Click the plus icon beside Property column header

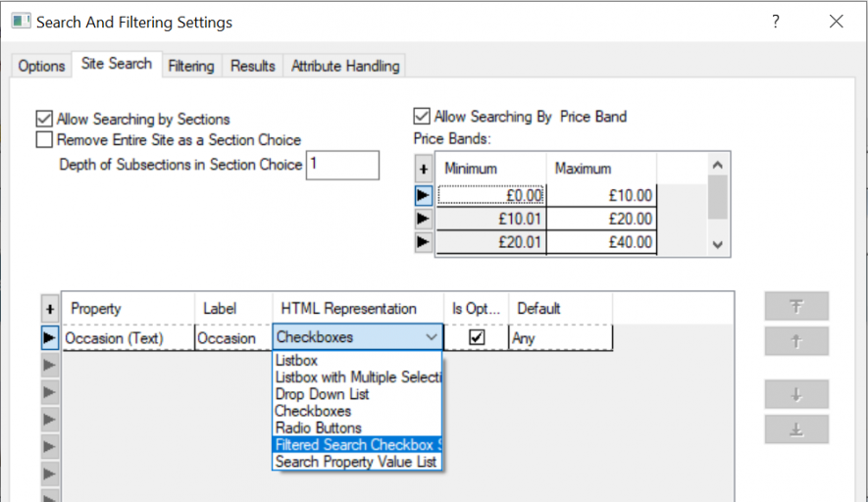pos(50,309)
